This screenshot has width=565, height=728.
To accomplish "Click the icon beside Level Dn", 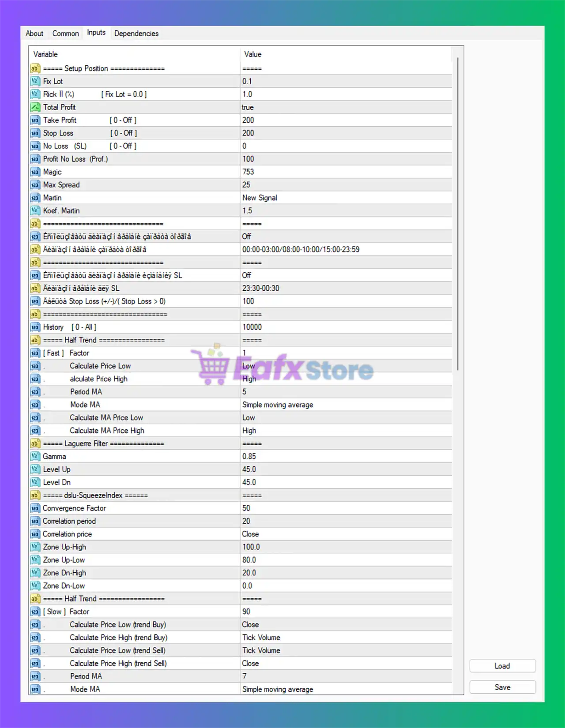I will coord(35,482).
